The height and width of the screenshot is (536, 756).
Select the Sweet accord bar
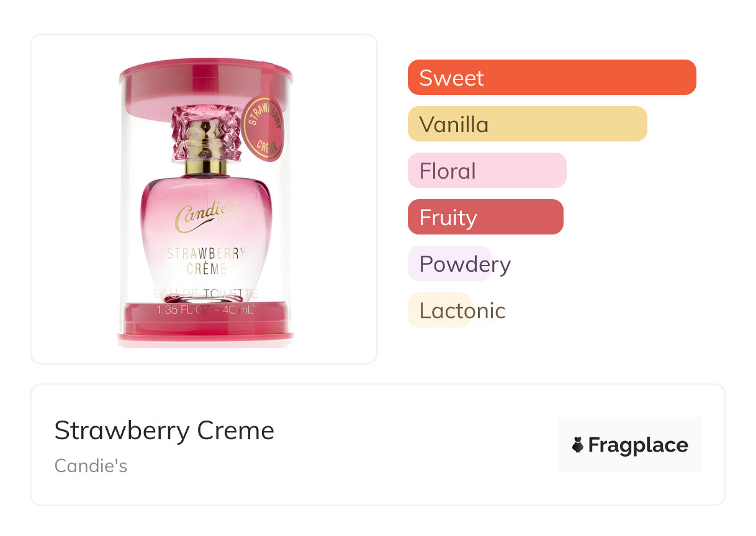pyautogui.click(x=551, y=78)
